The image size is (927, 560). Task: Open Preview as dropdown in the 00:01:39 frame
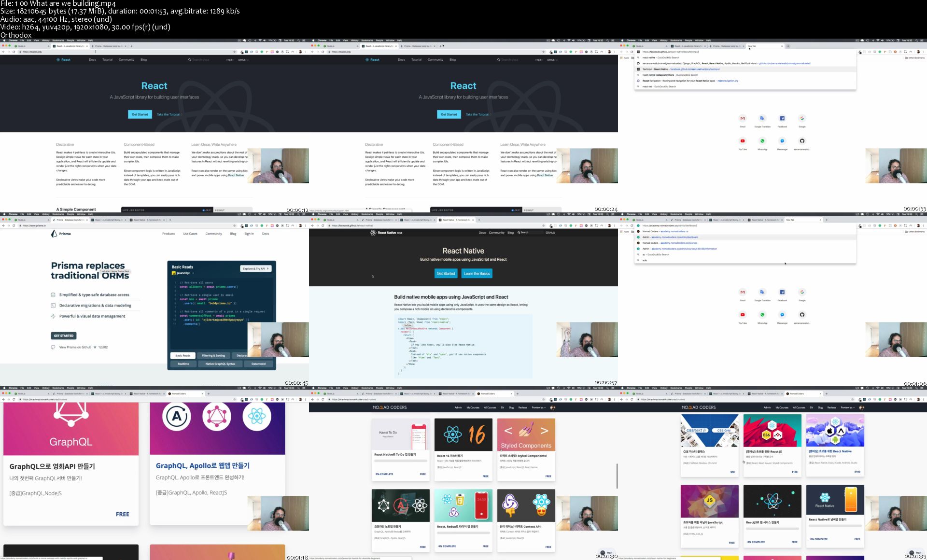click(x=847, y=407)
